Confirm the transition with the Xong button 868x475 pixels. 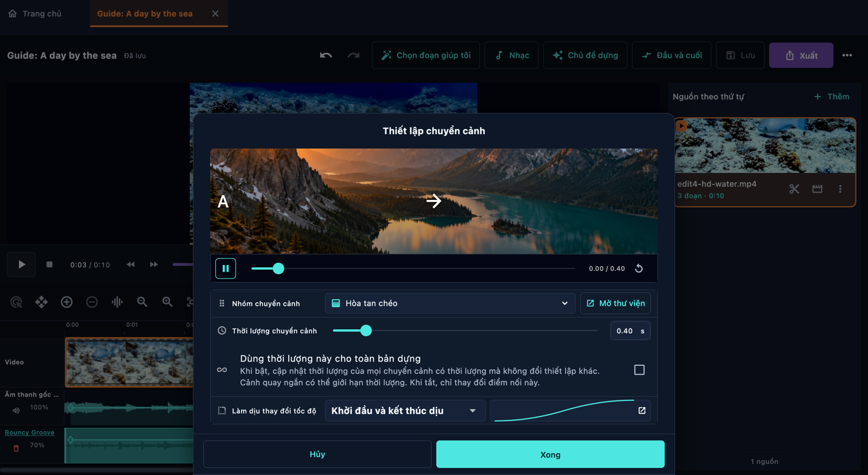click(550, 454)
